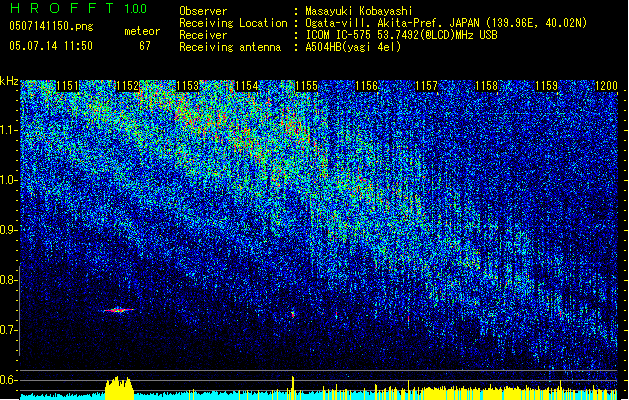The width and height of the screenshot is (629, 400).
Task: Click the ICOM IC-575 53.7492 MHz USB text
Action: point(402,35)
